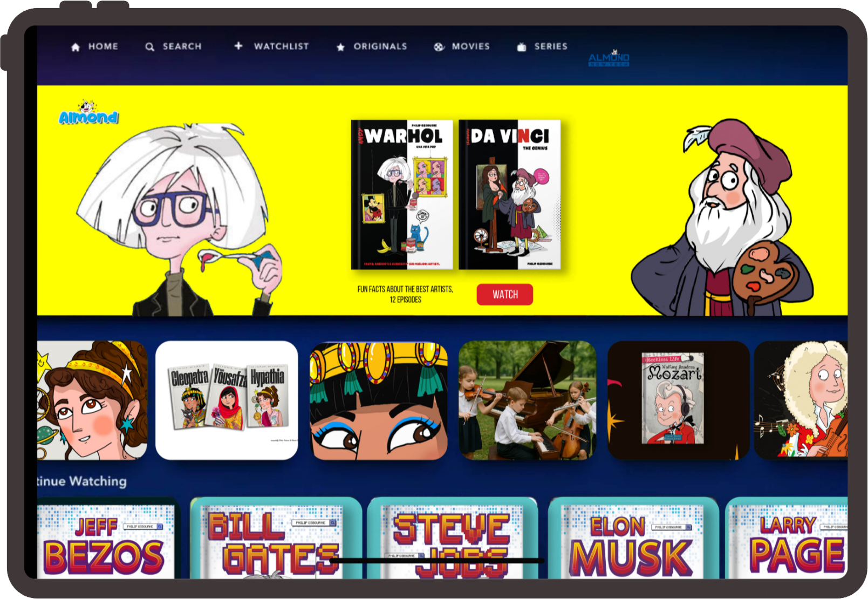Click the Search magnifying glass icon
The width and height of the screenshot is (868, 599).
tap(149, 47)
